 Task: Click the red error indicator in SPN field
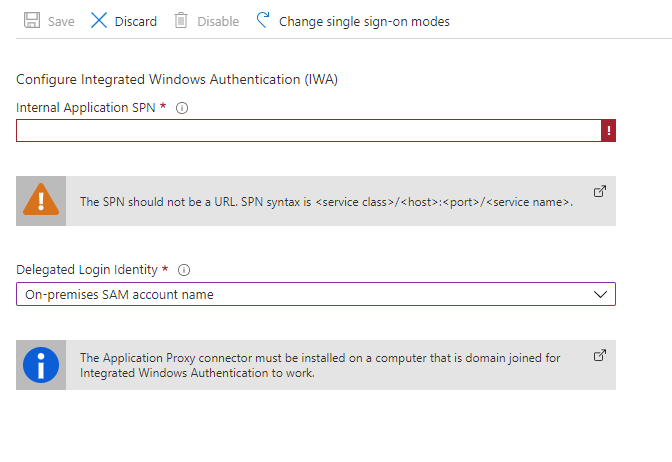coord(608,131)
